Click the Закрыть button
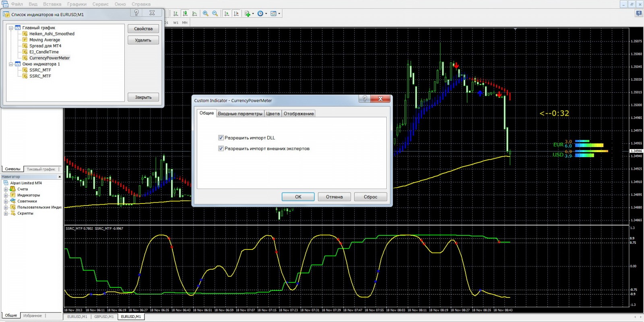This screenshot has height=322, width=644. click(x=143, y=97)
